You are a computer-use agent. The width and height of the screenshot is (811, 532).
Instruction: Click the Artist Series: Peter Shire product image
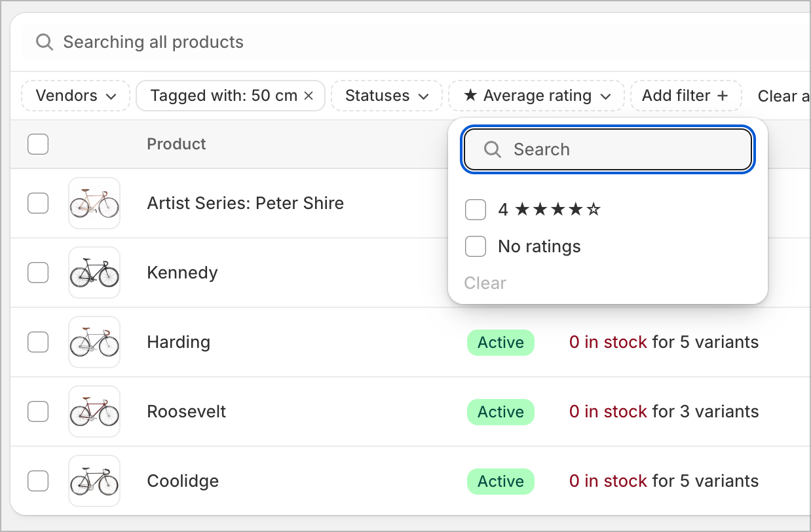94,203
